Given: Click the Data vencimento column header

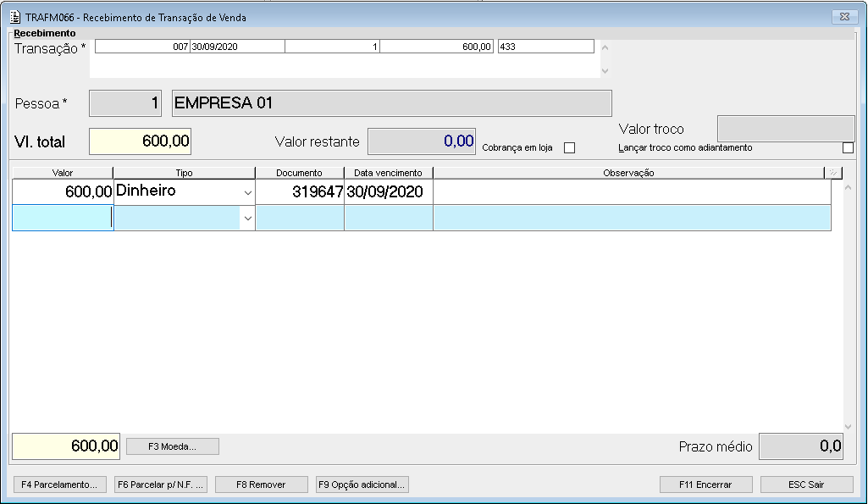Looking at the screenshot, I should tap(389, 173).
